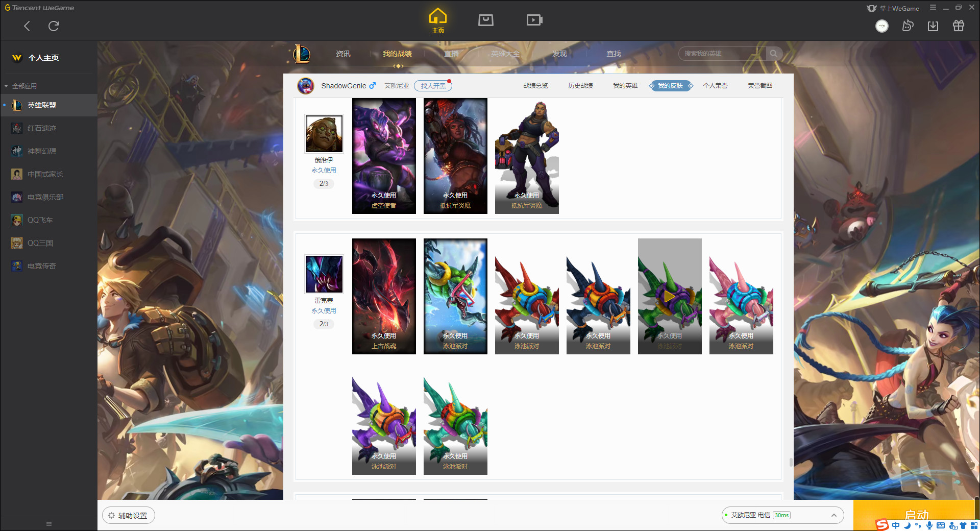The image size is (980, 531).
Task: Click the search magnifier icon
Action: [x=774, y=54]
